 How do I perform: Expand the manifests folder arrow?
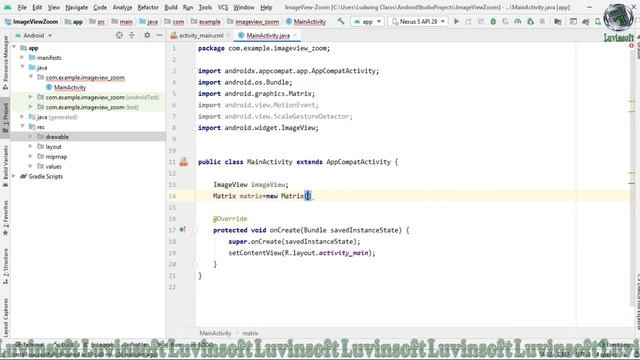(22, 58)
